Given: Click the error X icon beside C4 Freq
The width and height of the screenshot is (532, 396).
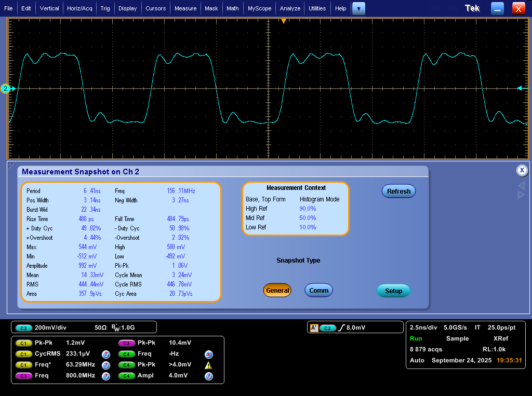Looking at the screenshot, I should [209, 354].
